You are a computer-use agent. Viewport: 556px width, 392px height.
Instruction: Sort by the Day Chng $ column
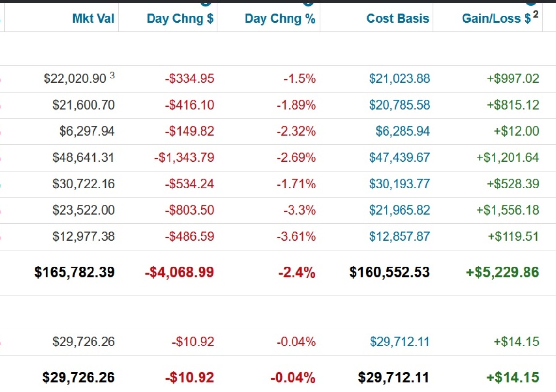pyautogui.click(x=180, y=18)
